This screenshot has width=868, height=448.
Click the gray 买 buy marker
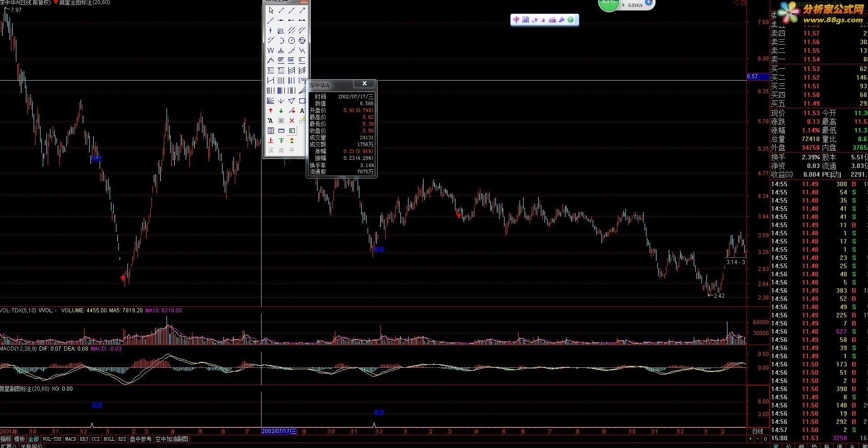click(271, 151)
